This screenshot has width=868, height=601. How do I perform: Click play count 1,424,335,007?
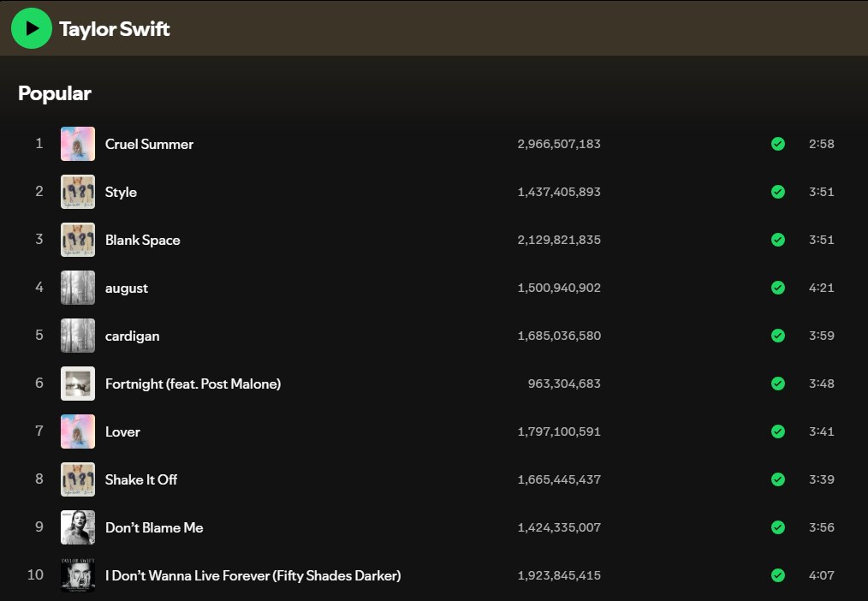559,527
